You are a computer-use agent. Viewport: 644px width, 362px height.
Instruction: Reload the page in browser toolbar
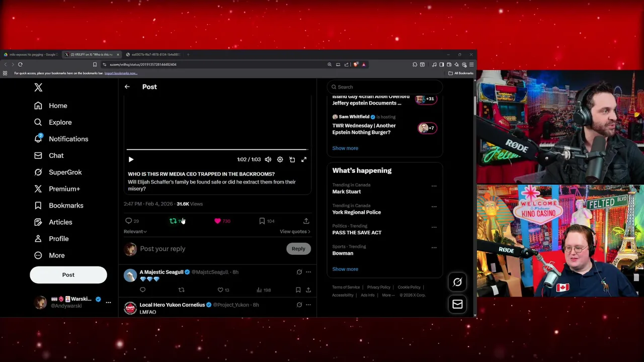(20, 64)
